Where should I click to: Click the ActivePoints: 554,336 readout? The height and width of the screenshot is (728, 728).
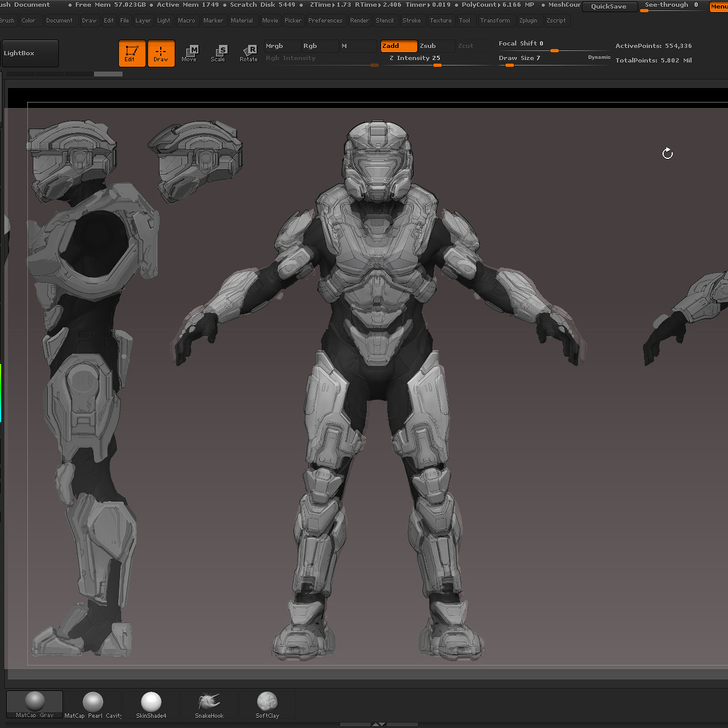tap(653, 46)
